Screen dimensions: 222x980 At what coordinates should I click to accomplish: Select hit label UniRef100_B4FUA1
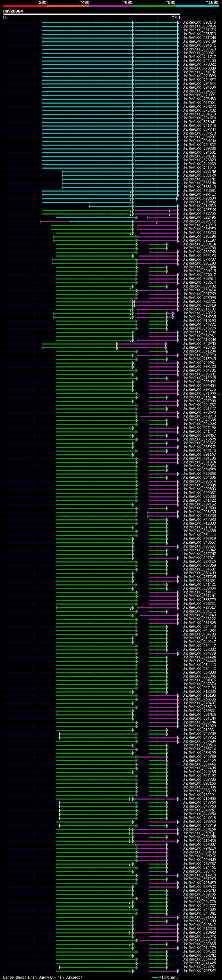(199, 913)
